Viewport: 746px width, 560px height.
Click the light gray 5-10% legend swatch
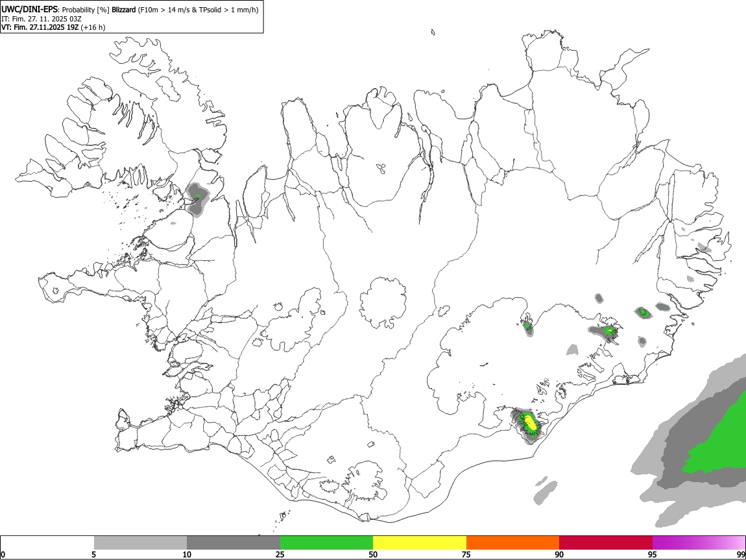(140, 543)
